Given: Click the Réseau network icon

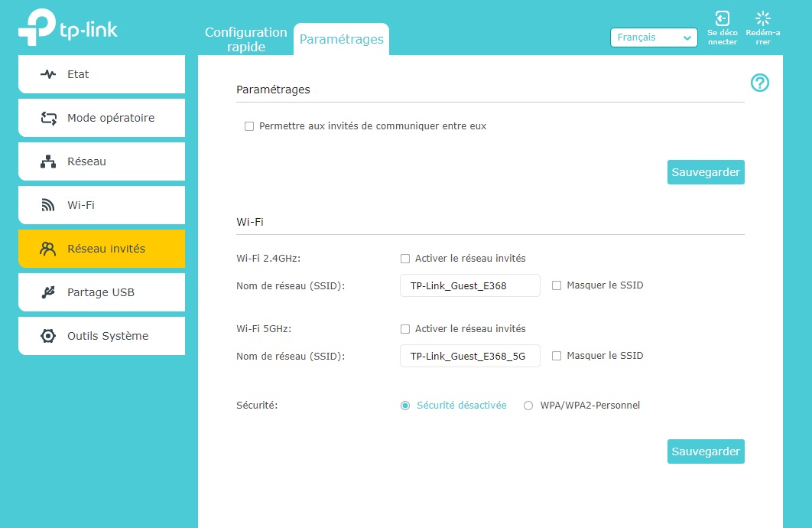Looking at the screenshot, I should tap(48, 161).
